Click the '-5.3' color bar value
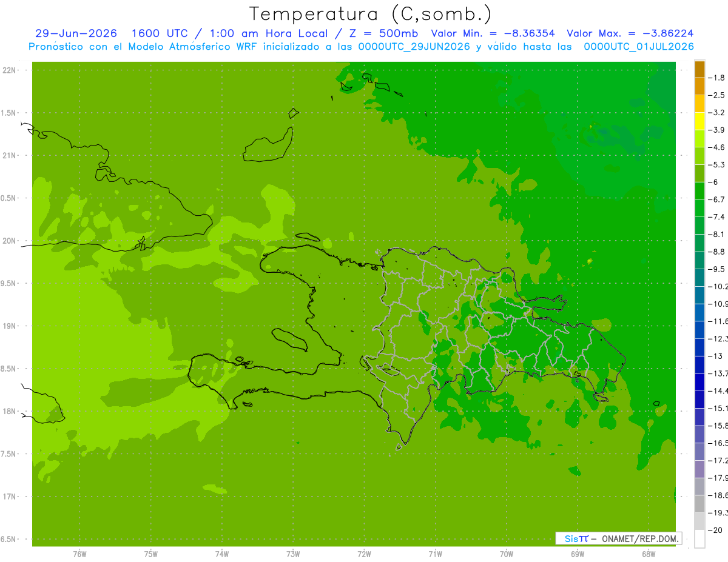Screen dimensions: 728x562 pyautogui.click(x=716, y=164)
